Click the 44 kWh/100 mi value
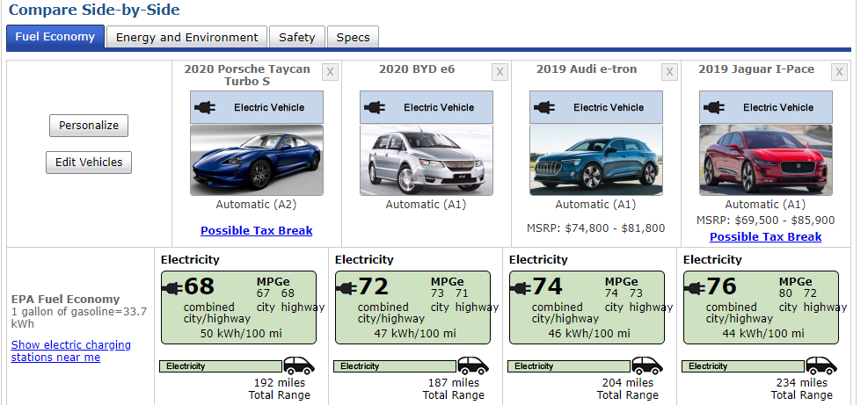868x405 pixels. [762, 334]
